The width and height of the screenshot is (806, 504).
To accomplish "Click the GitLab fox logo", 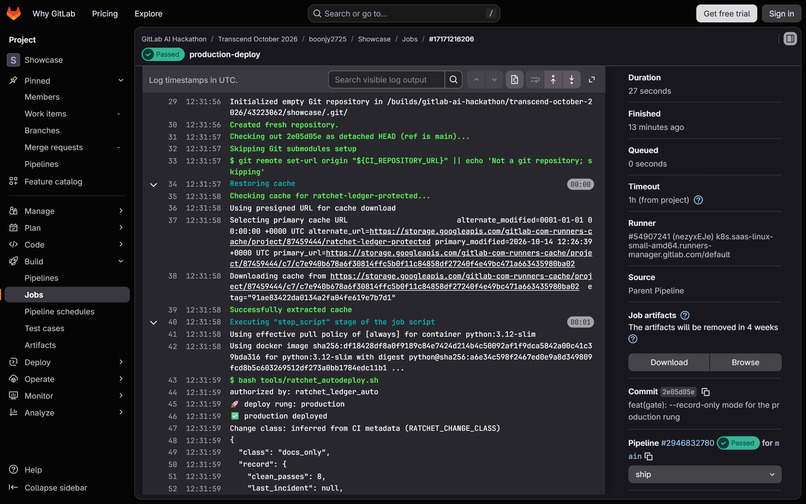I will tap(14, 13).
